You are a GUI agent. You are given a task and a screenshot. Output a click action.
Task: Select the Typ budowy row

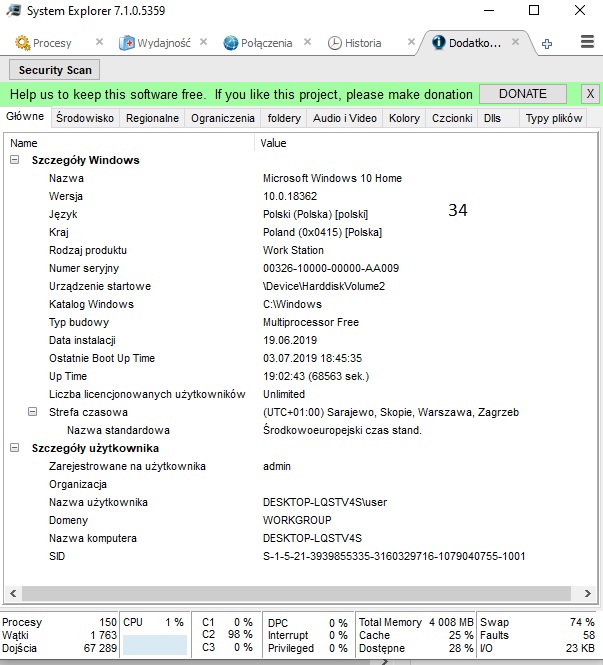coord(300,322)
